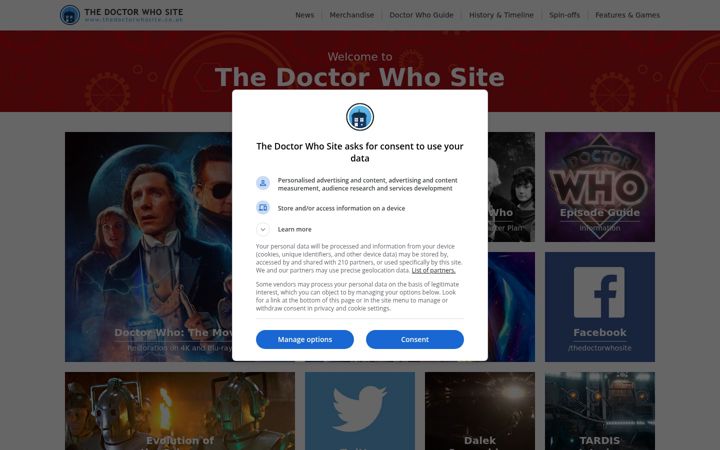This screenshot has width=720, height=450.
Task: Open the Doctor Who Guide menu
Action: (x=421, y=15)
